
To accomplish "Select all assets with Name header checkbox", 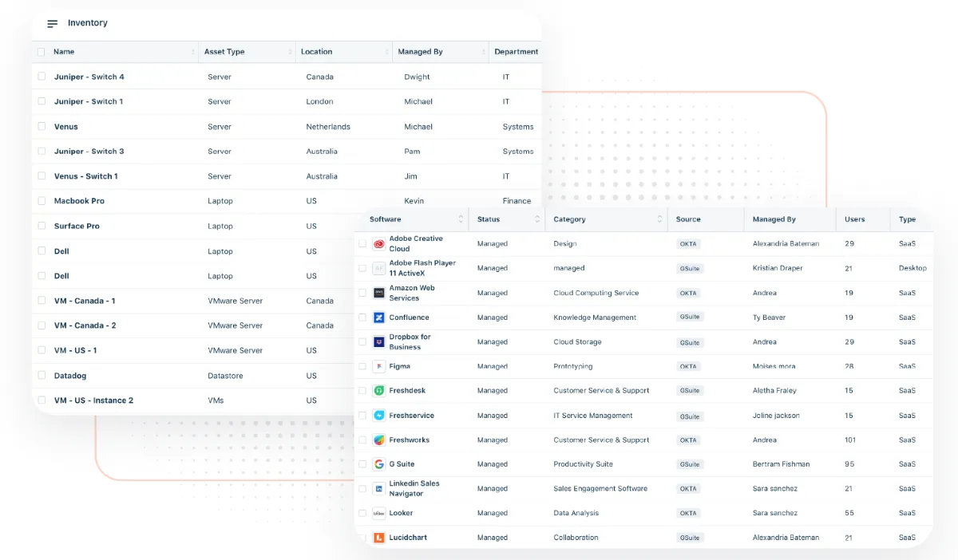I will point(42,52).
